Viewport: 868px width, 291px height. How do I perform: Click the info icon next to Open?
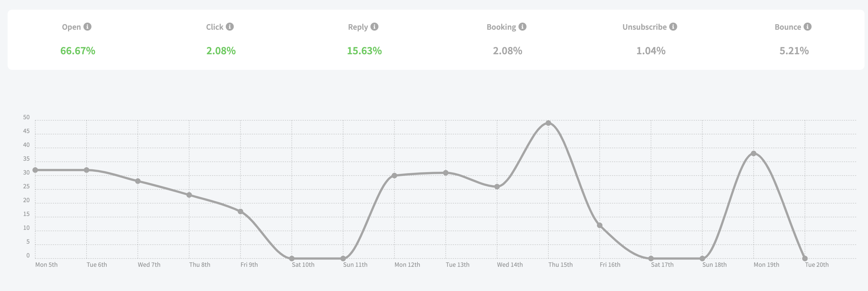click(x=87, y=27)
